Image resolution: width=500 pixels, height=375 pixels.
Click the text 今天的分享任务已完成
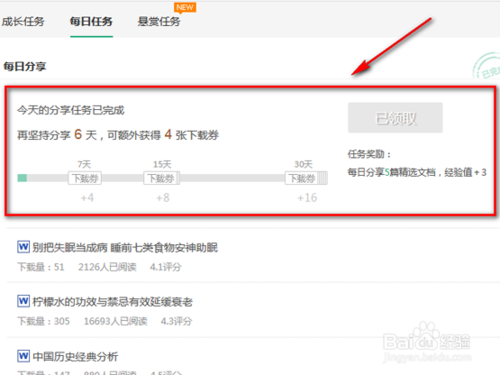tap(71, 110)
